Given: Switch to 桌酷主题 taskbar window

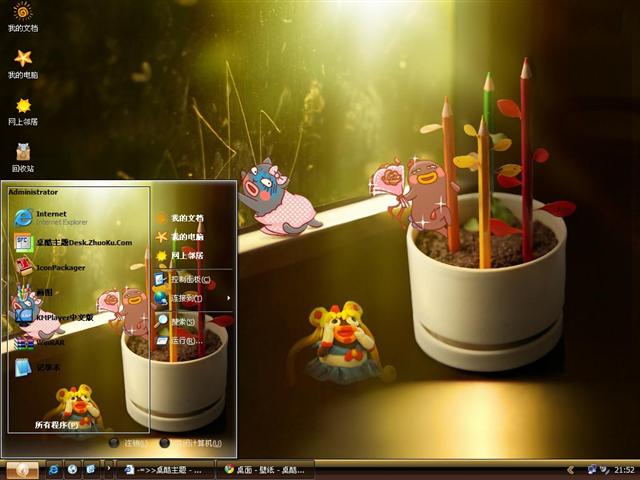Looking at the screenshot, I should click(165, 470).
